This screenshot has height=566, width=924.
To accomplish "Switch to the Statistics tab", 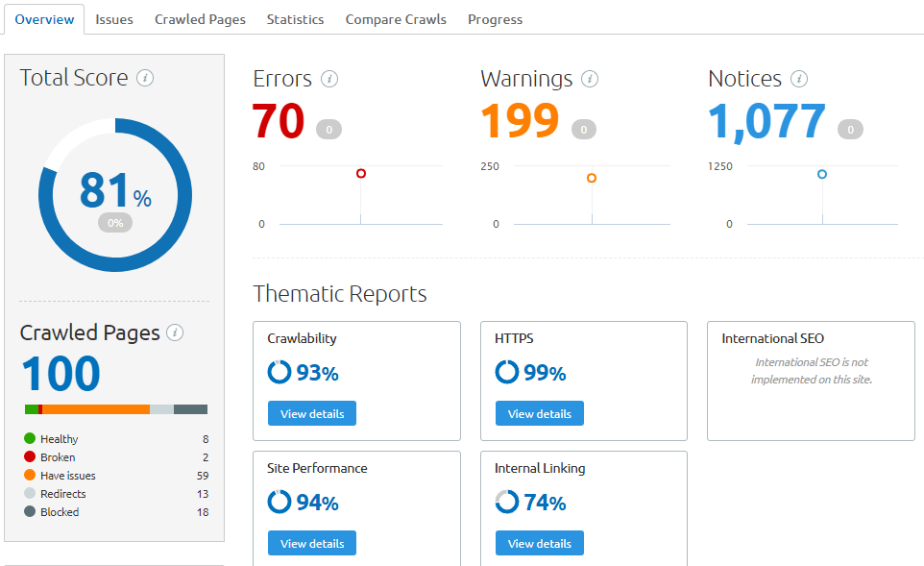I will [x=295, y=19].
